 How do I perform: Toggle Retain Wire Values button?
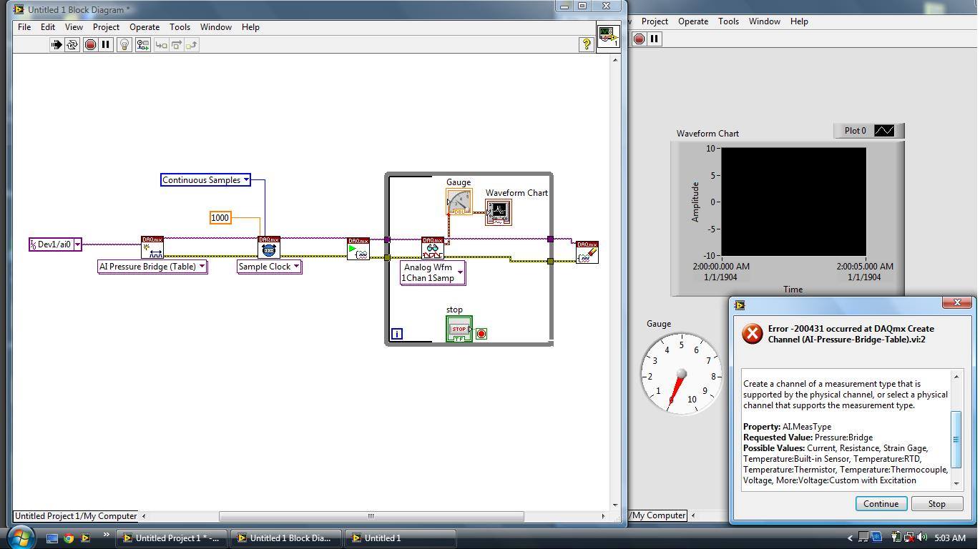tap(142, 44)
